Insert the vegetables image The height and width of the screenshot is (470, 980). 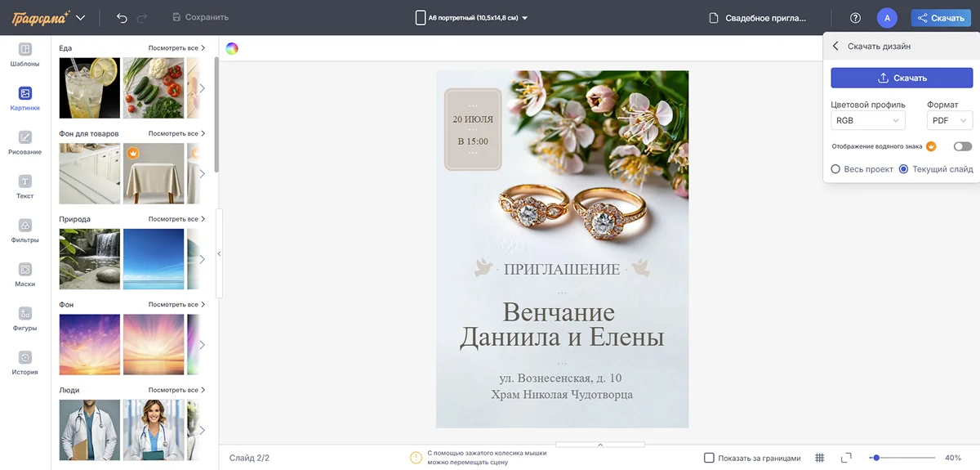click(x=154, y=88)
